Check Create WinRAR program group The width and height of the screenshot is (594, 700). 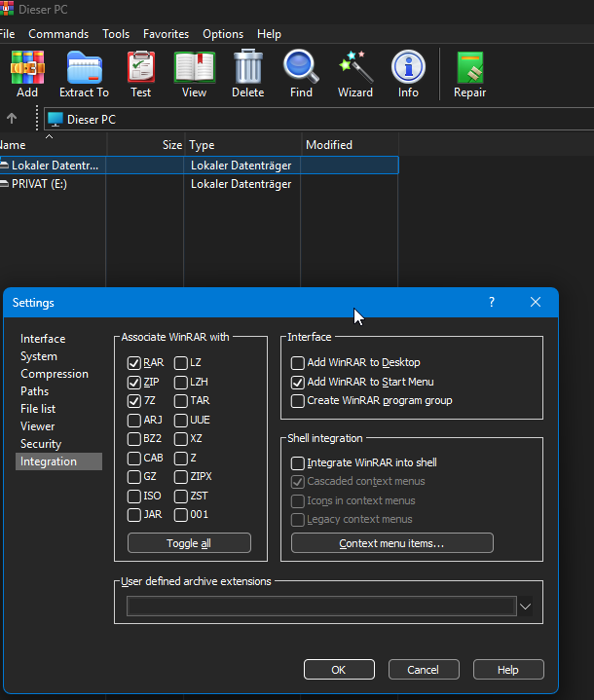[297, 401]
